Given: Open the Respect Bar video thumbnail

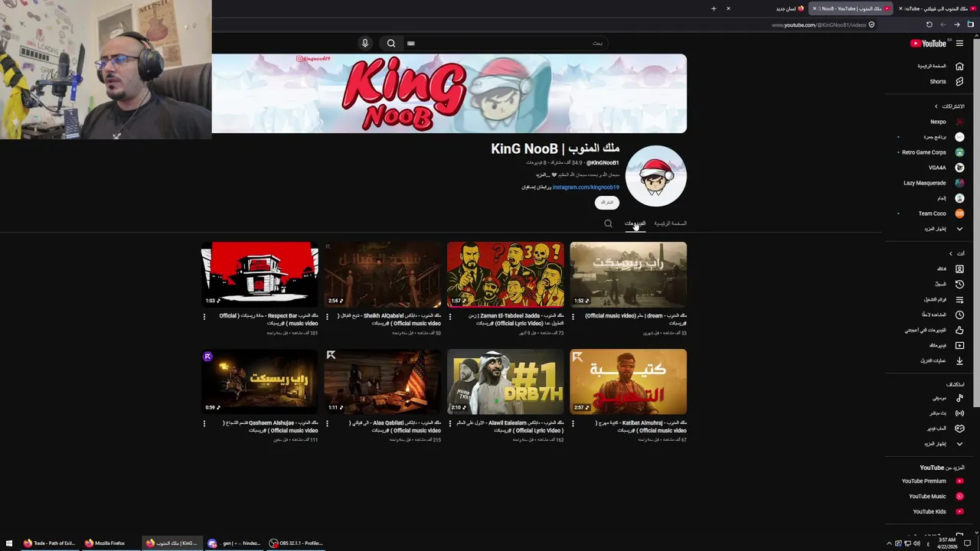Looking at the screenshot, I should (260, 274).
